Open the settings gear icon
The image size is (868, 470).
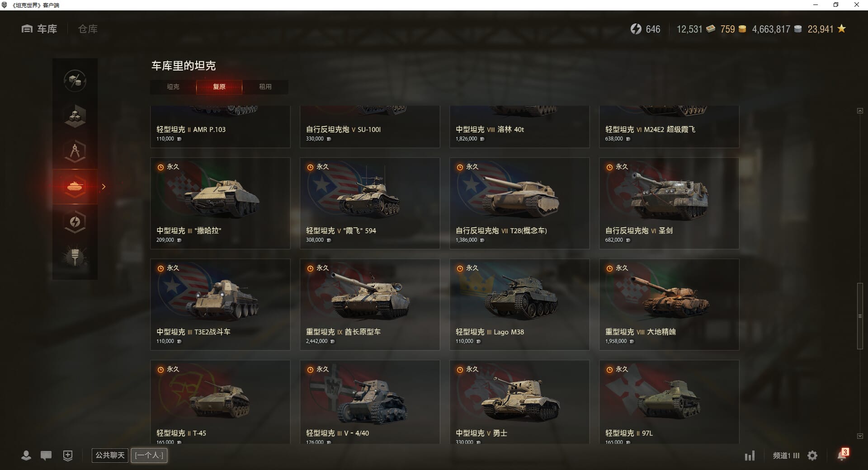pos(812,456)
